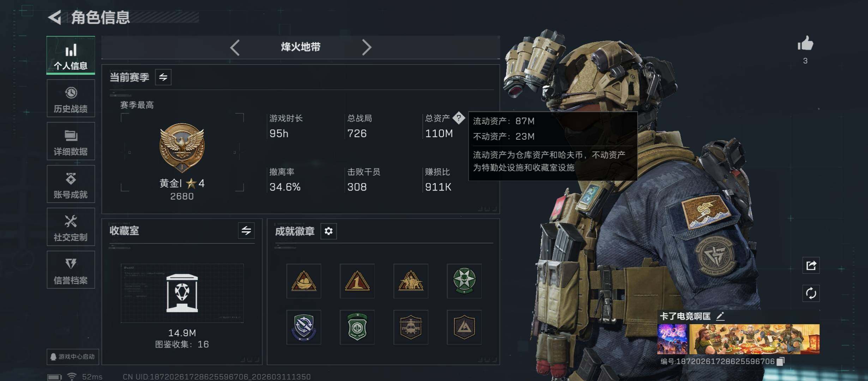
Task: Click the question mark next to 总资产
Action: [459, 118]
